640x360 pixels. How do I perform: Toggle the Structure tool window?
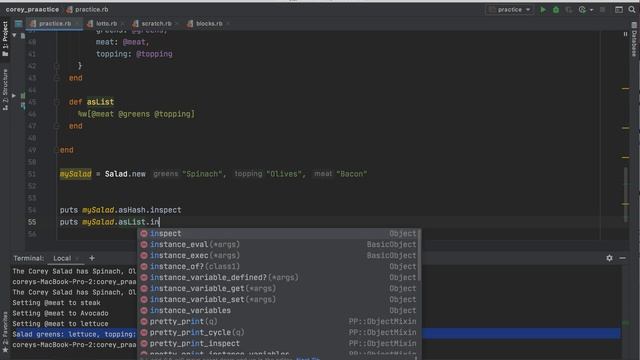coord(5,90)
